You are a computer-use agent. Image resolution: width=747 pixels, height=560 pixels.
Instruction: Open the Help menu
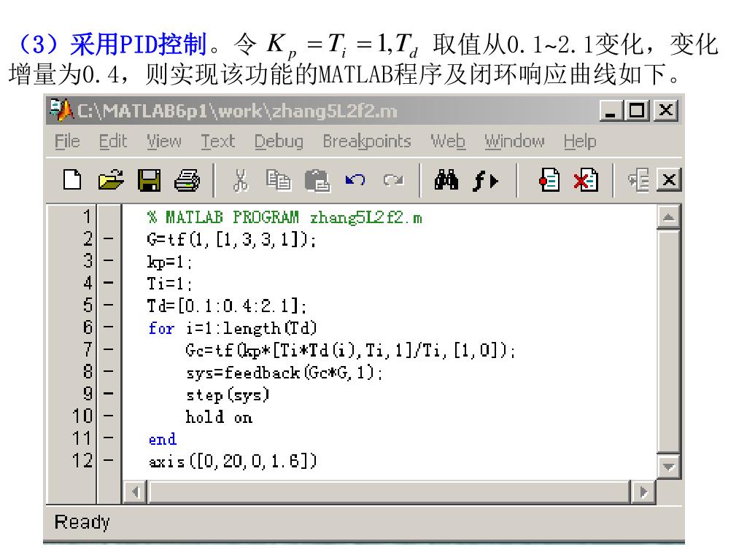pyautogui.click(x=580, y=141)
